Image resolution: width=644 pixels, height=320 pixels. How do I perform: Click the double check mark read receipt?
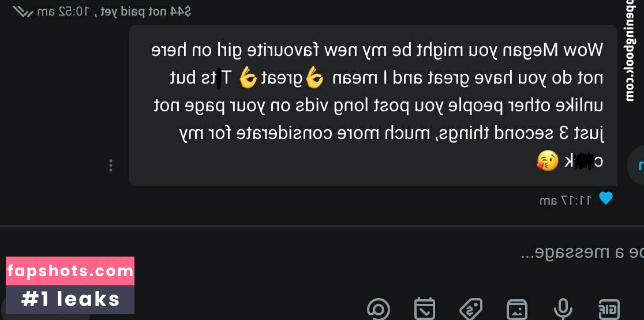tap(23, 12)
